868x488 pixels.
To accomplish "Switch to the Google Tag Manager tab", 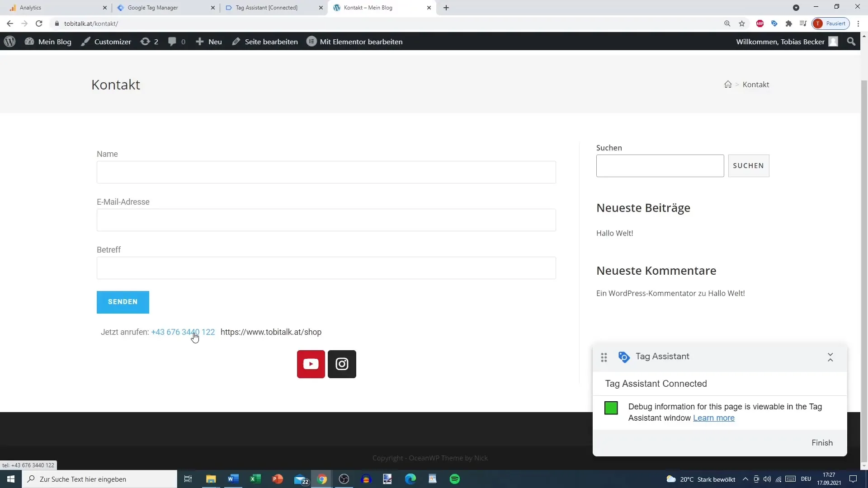I will (x=165, y=8).
